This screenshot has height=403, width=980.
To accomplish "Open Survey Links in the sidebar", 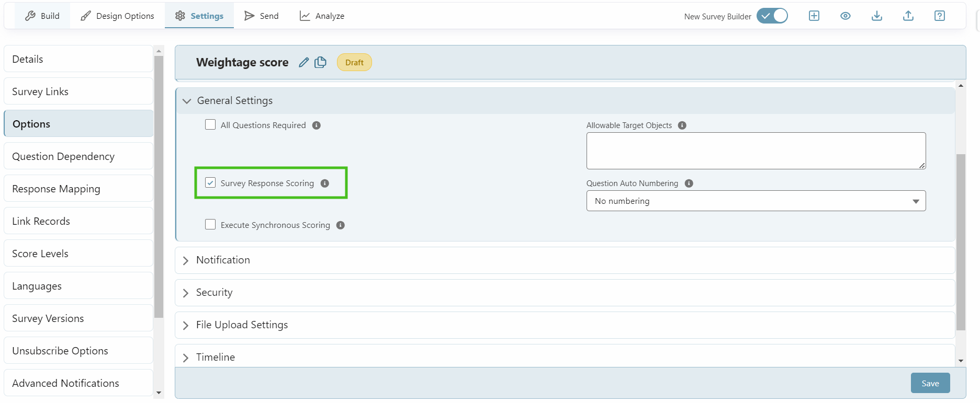I will coord(78,91).
